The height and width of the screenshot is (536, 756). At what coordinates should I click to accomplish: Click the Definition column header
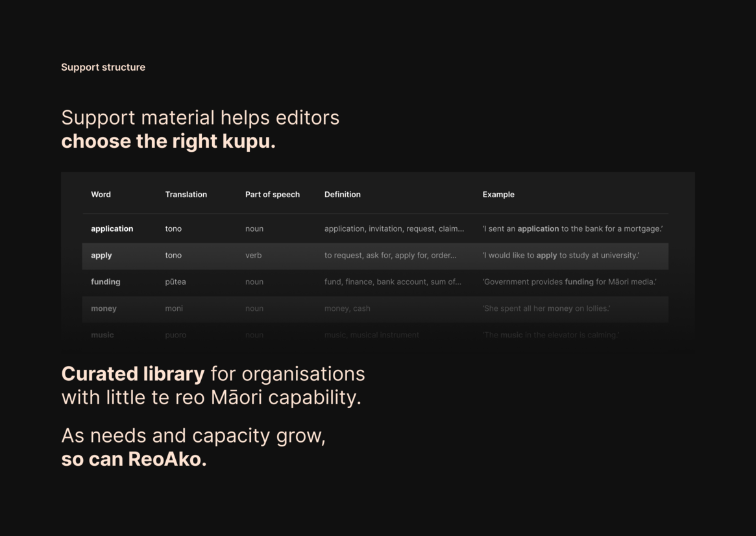tap(342, 195)
